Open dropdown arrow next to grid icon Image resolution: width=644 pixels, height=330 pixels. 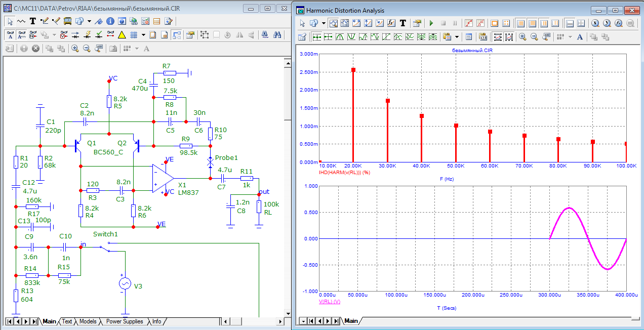(143, 35)
